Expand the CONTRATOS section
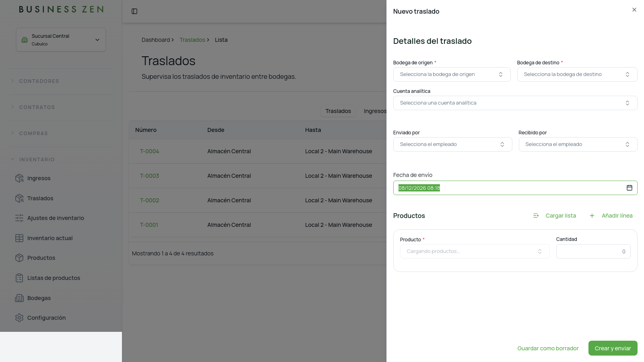The height and width of the screenshot is (362, 644). [37, 107]
